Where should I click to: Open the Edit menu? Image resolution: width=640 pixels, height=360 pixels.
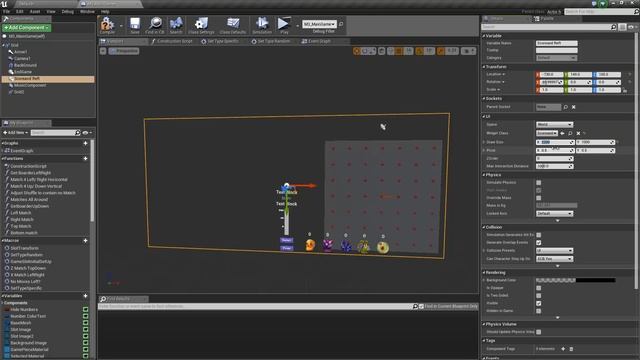[20, 11]
